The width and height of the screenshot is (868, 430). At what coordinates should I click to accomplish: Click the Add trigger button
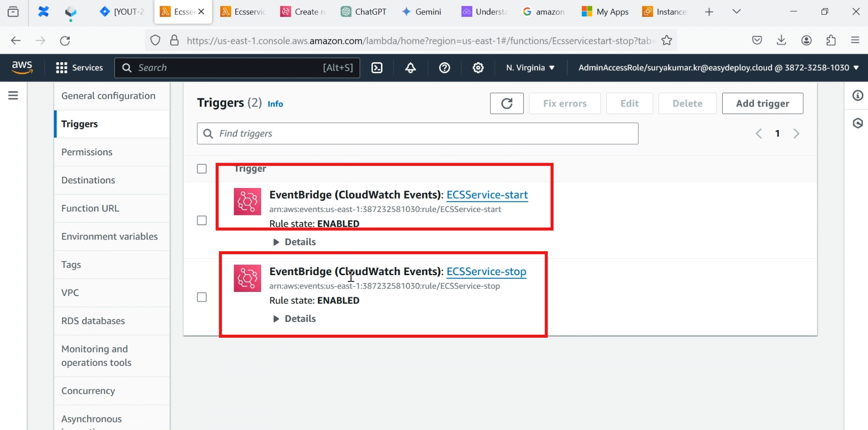[762, 103]
